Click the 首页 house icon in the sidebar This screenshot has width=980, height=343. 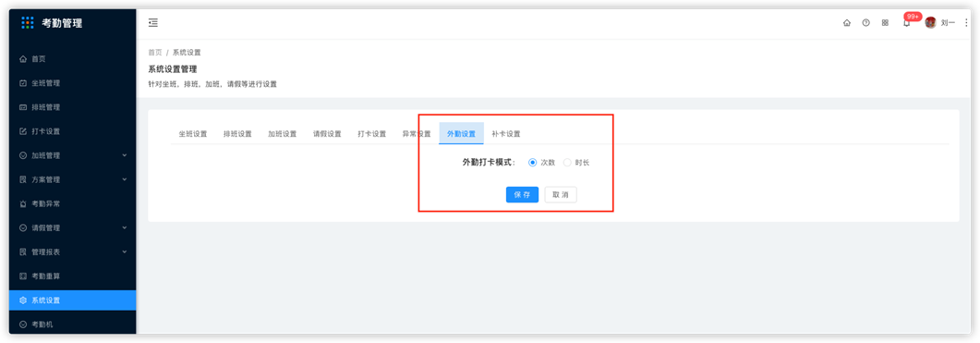click(x=23, y=59)
